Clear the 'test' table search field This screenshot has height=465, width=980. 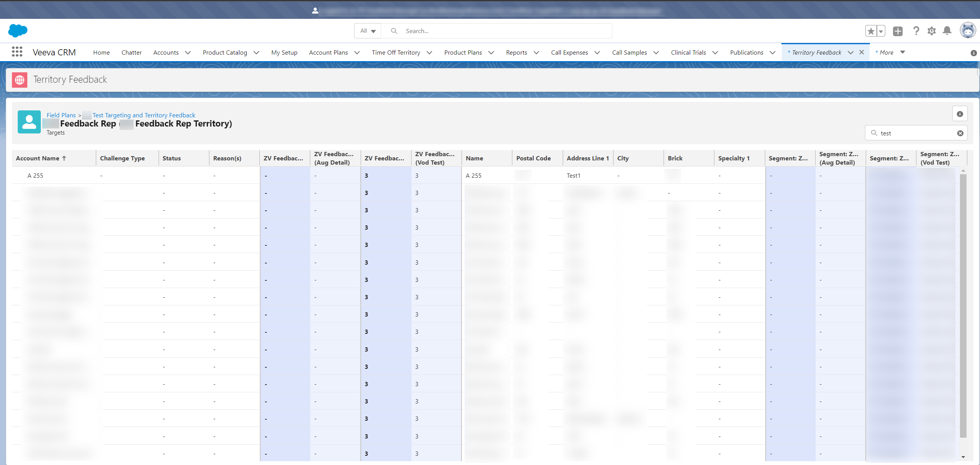coord(960,133)
